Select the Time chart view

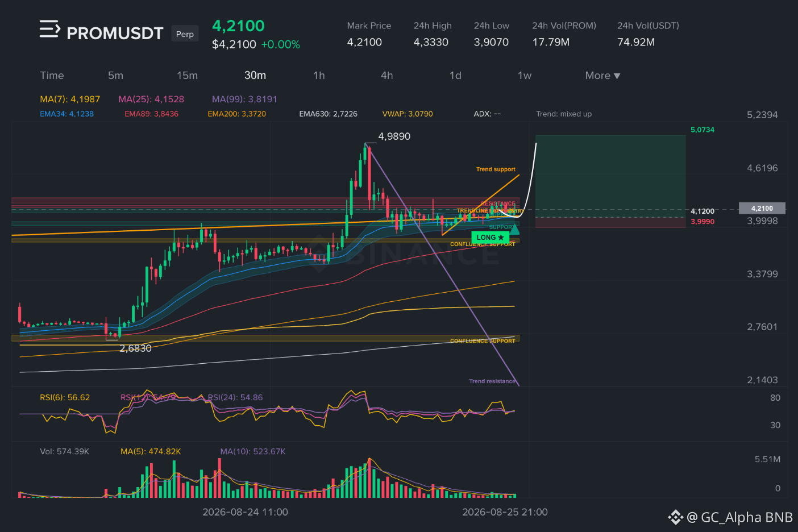coord(52,76)
